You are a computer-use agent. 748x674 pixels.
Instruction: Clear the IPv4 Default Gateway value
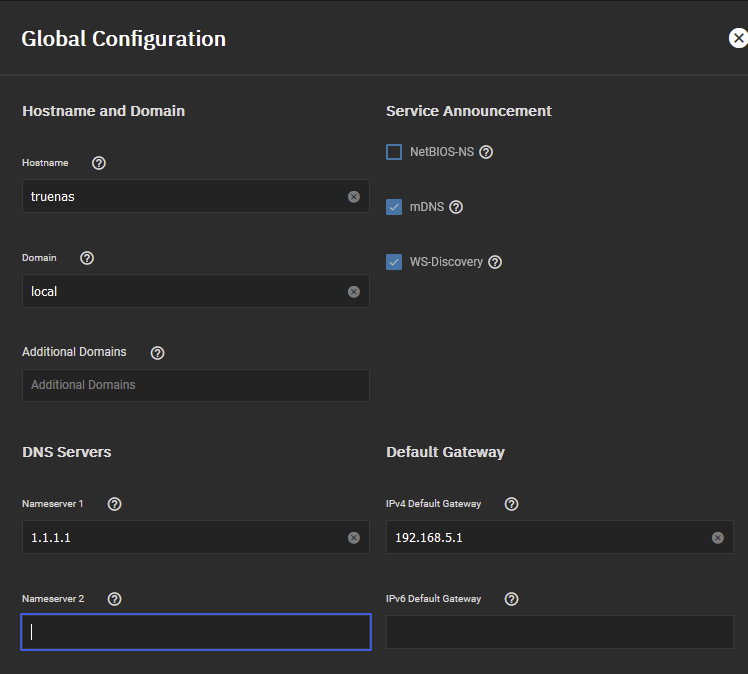tap(717, 538)
